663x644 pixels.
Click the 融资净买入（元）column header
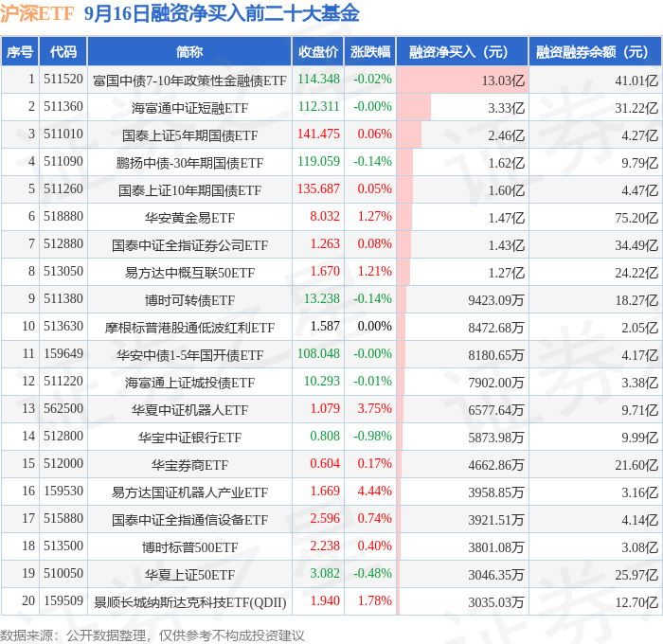click(462, 51)
